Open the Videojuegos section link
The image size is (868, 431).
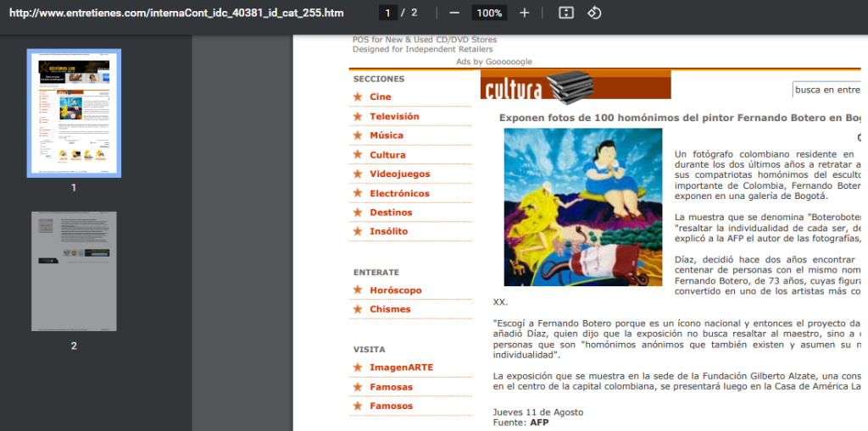[x=399, y=174]
